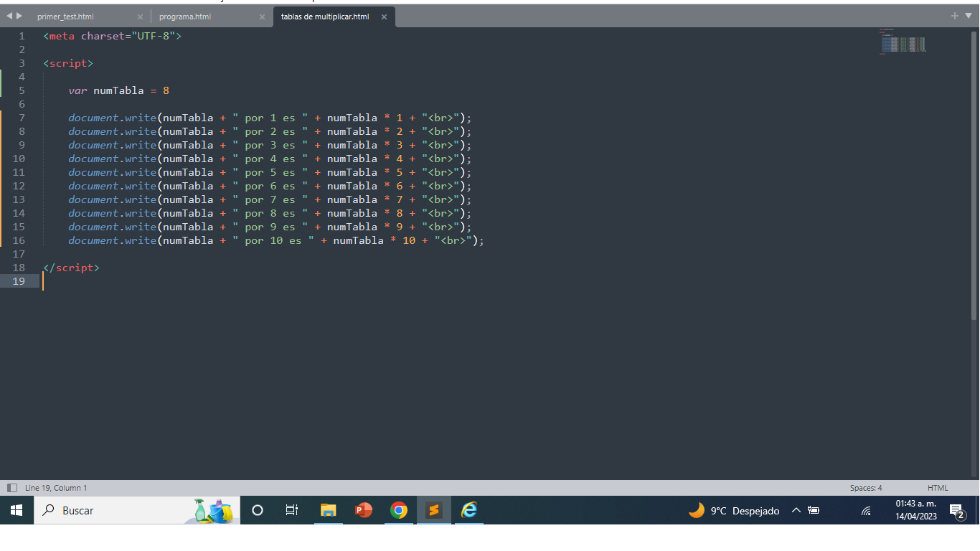Open clock showing 01:43 a. m.
The width and height of the screenshot is (980, 551).
click(915, 510)
